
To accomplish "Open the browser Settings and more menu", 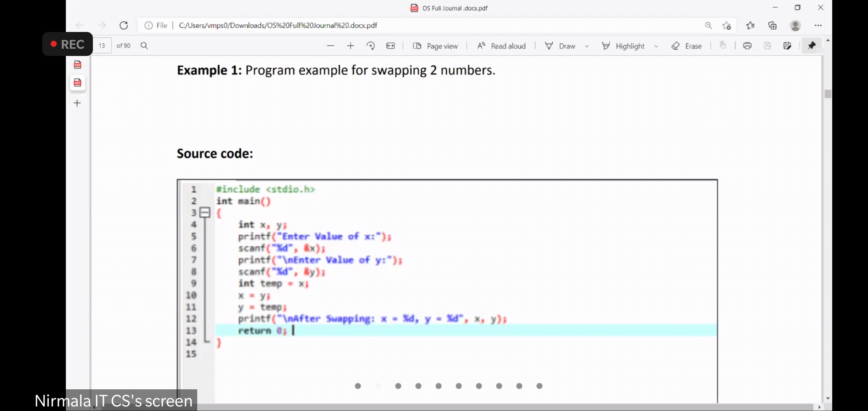I will [x=818, y=25].
